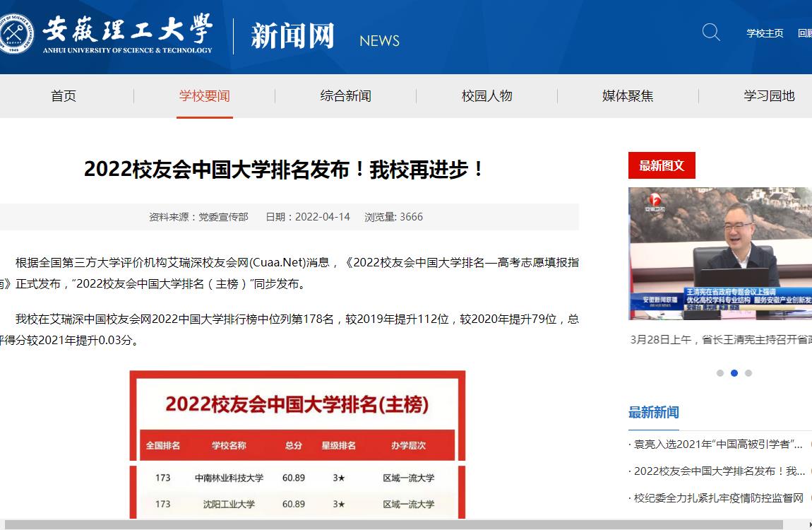Open the 综合新闻 navigation tab
This screenshot has height=530, width=812.
pos(345,96)
